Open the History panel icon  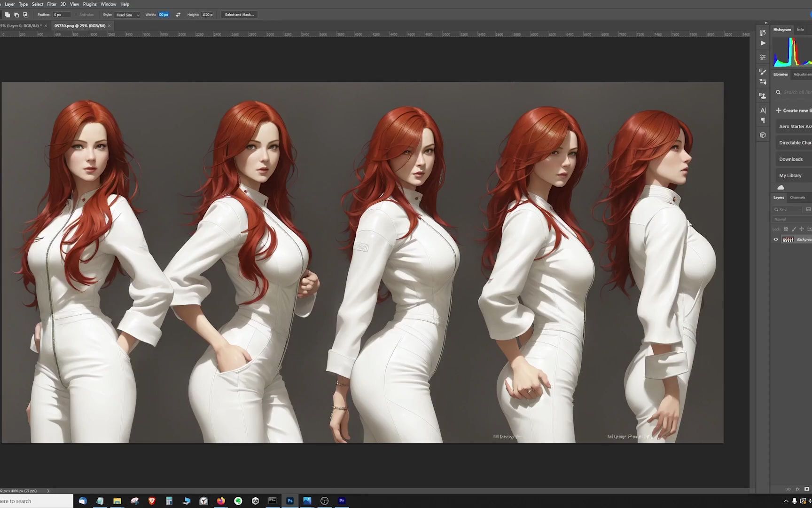click(763, 33)
